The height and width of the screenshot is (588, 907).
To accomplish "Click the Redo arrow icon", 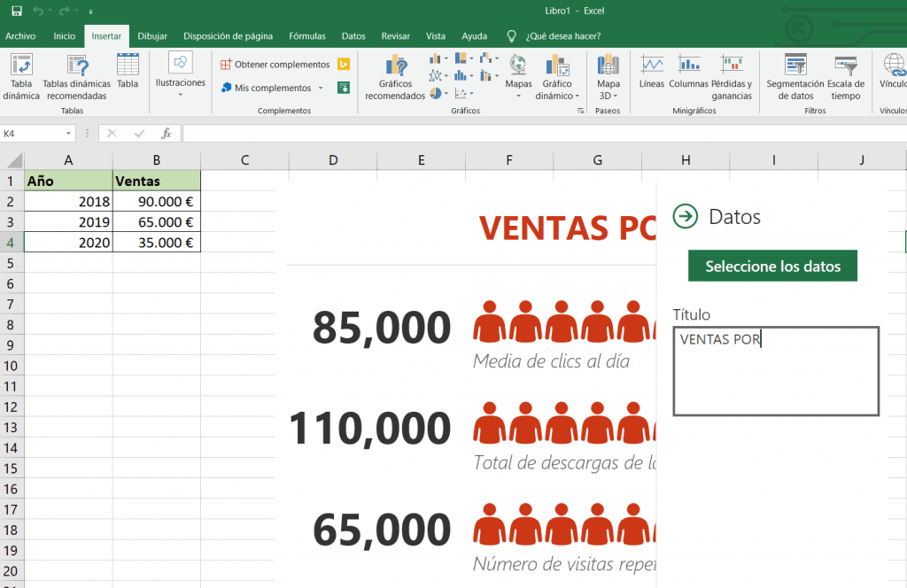I will click(64, 11).
